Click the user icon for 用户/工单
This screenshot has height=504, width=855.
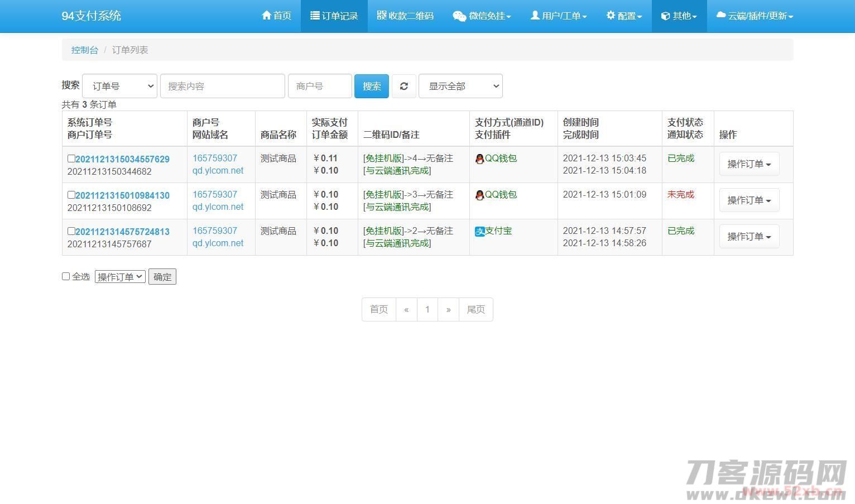[535, 16]
